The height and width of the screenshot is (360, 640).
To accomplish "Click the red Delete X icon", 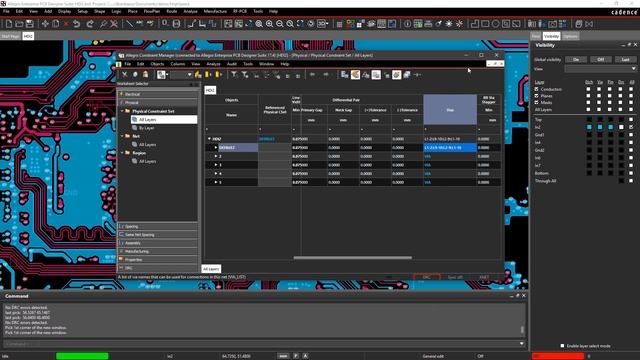I will coord(66,24).
